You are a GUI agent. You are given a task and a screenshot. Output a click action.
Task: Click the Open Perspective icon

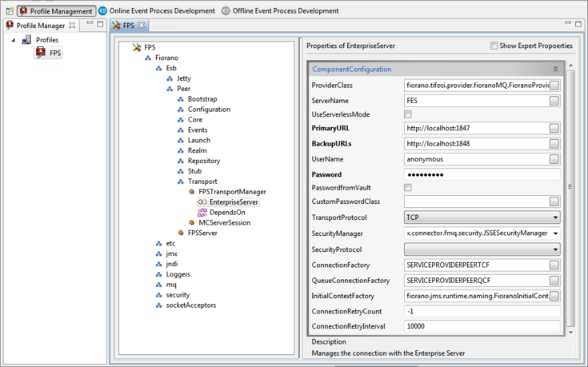click(x=10, y=11)
